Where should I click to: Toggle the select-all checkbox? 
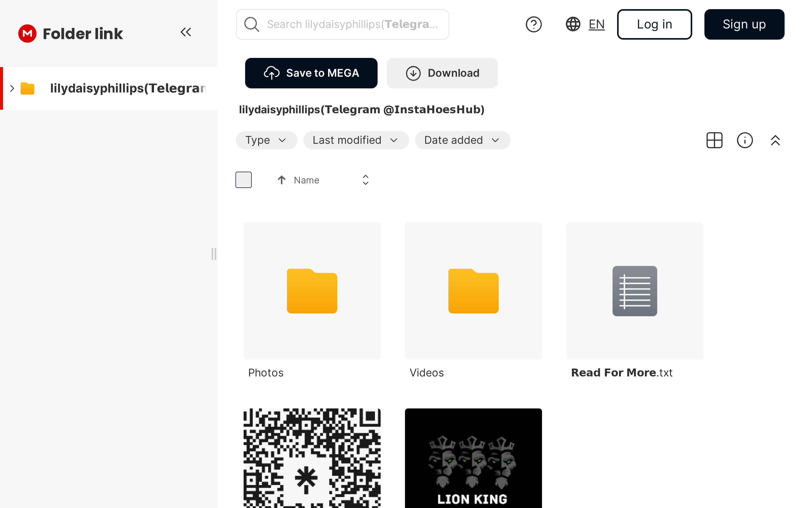click(244, 180)
